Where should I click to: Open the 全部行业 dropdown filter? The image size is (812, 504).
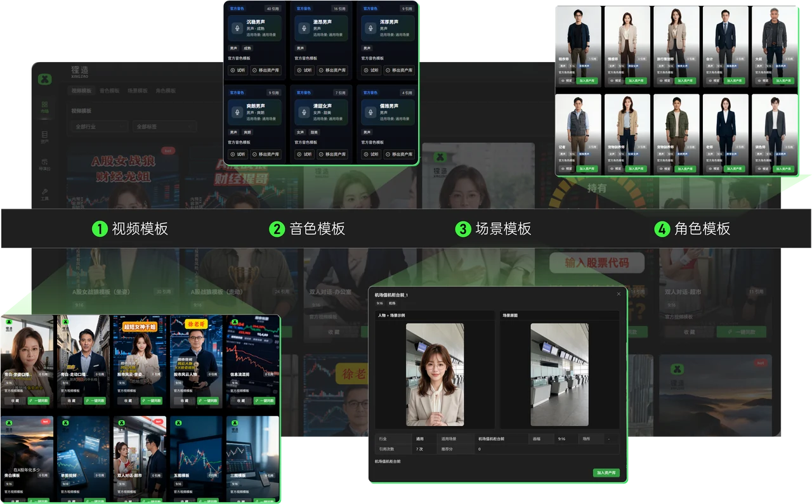pos(100,127)
